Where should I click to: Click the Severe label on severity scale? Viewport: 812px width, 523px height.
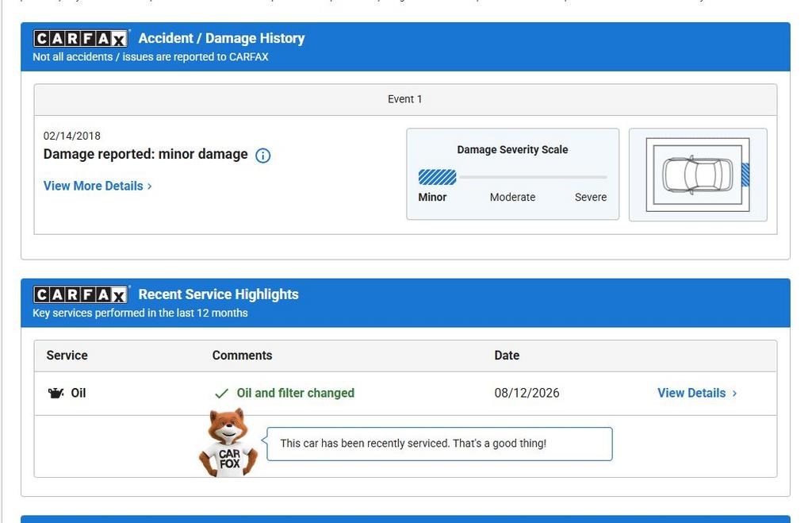click(590, 197)
